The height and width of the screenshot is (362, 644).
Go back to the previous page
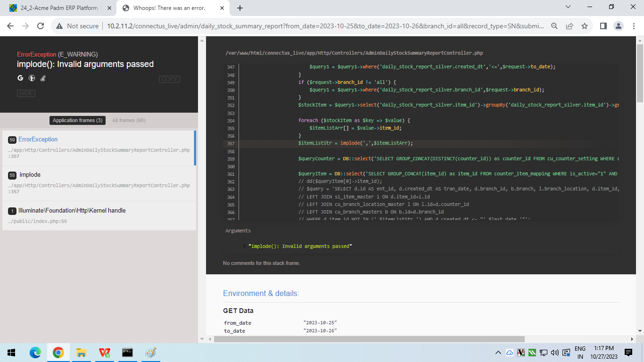click(11, 26)
